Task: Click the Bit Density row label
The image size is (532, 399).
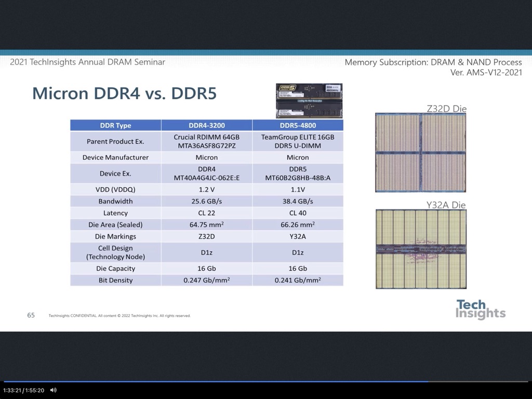Action: click(115, 280)
